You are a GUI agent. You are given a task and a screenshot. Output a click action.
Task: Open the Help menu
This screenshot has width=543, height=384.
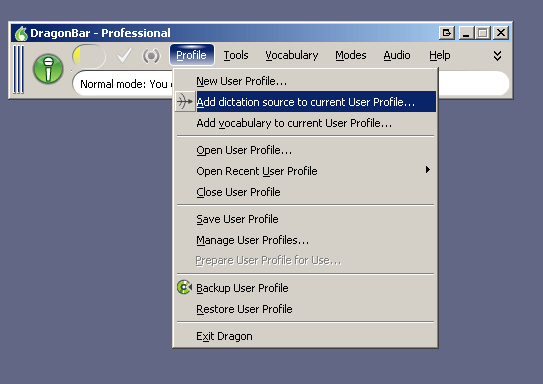point(440,55)
